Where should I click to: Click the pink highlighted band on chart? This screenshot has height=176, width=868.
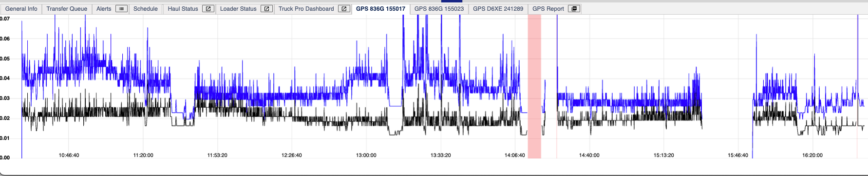[534, 86]
